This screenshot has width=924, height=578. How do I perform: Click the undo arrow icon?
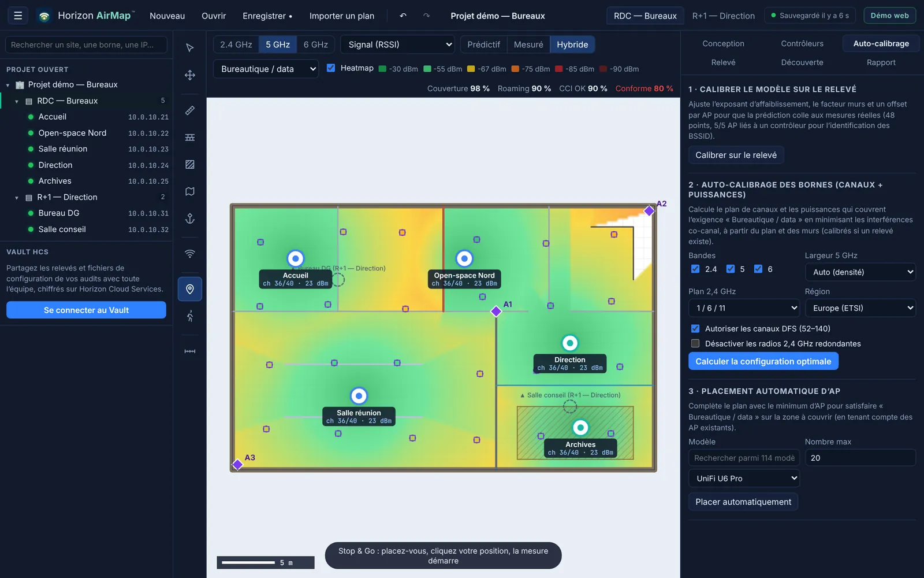click(x=403, y=16)
